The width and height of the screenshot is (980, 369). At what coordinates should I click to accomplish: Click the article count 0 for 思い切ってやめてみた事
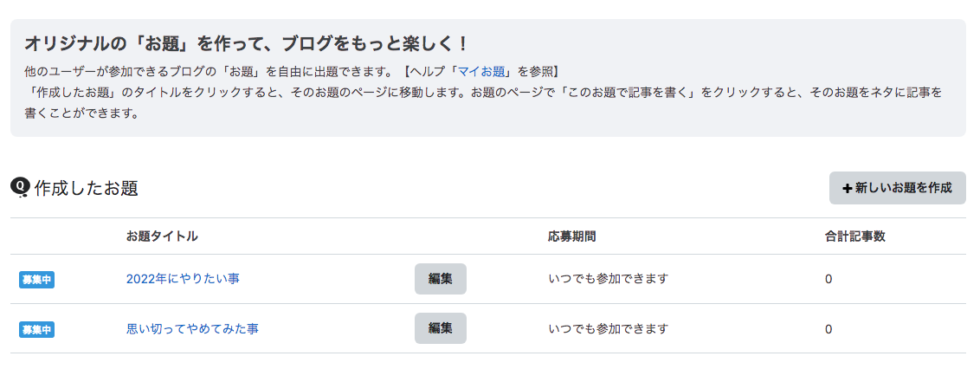point(828,329)
